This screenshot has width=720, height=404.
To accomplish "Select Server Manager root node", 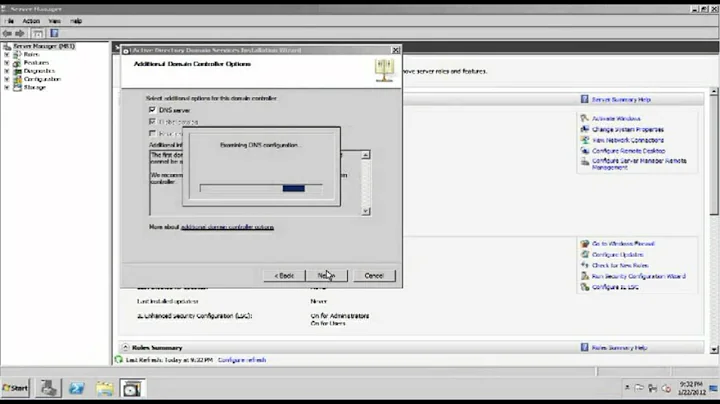I will click(x=44, y=46).
